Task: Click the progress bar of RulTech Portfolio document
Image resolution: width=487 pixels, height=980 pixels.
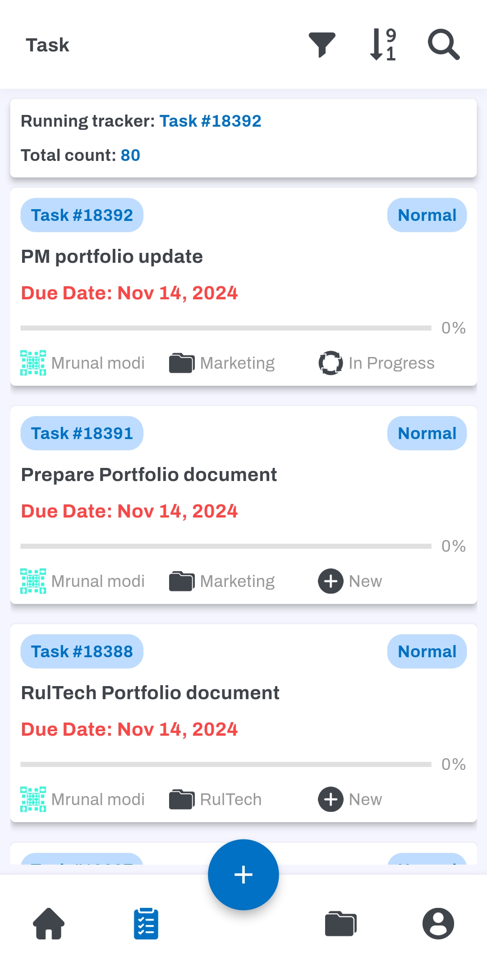Action: [x=225, y=764]
